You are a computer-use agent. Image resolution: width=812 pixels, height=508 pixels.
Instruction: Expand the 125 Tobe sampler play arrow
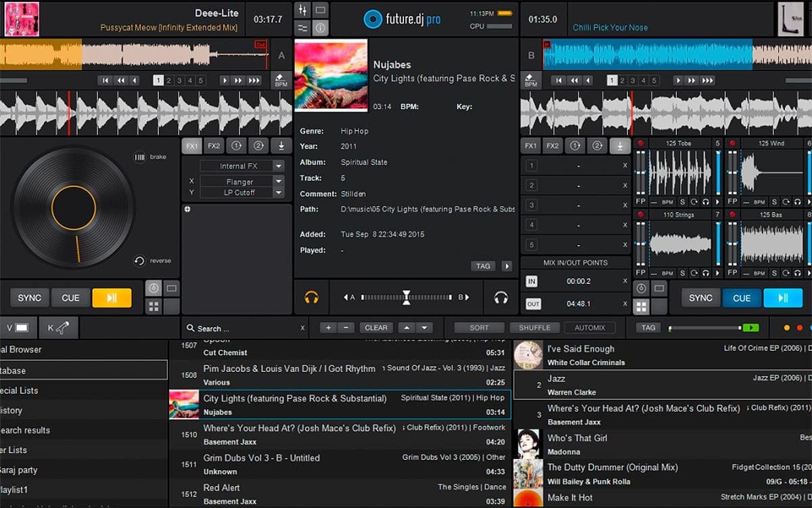(717, 202)
